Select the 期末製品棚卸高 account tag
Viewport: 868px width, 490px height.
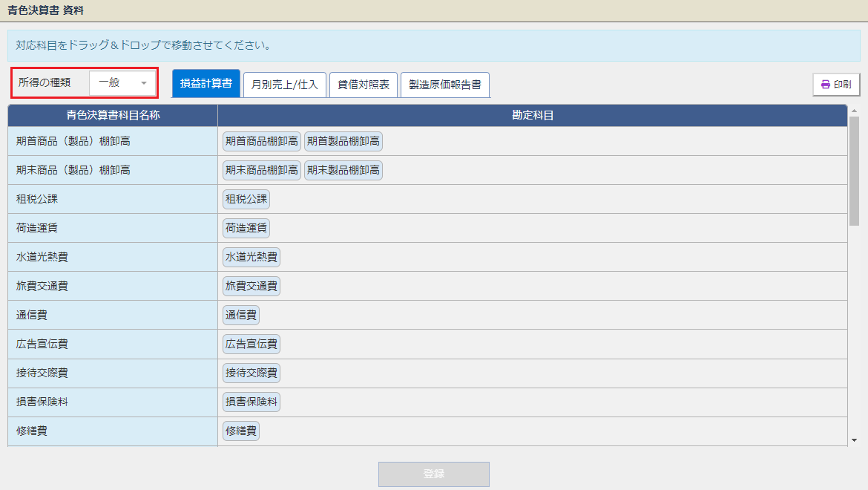point(343,170)
